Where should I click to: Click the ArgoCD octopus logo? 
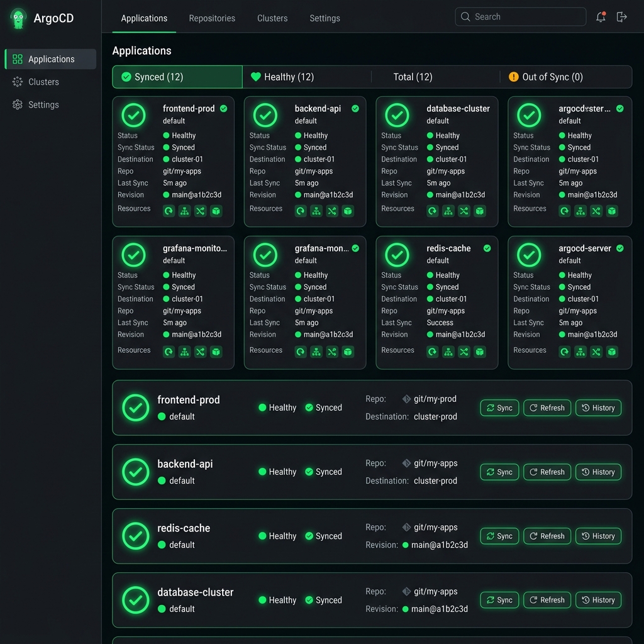click(x=18, y=18)
